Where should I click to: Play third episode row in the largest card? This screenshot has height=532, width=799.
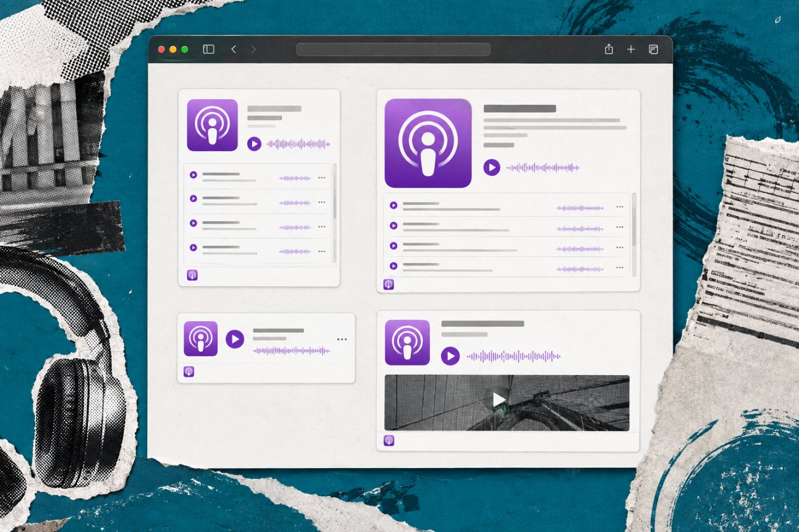[x=393, y=246]
